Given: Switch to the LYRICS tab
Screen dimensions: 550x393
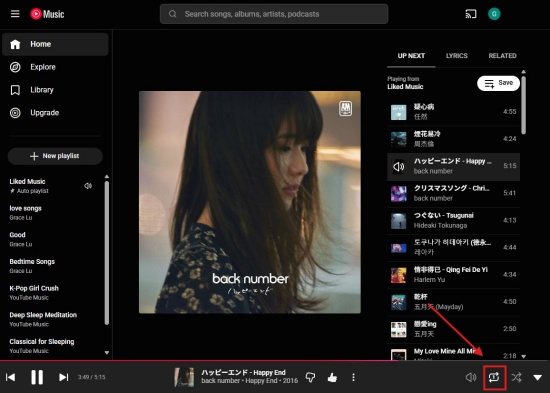Looking at the screenshot, I should 457,56.
